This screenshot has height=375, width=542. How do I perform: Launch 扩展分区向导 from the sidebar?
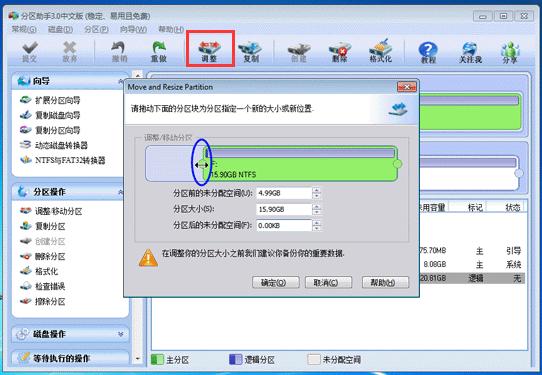coord(50,100)
